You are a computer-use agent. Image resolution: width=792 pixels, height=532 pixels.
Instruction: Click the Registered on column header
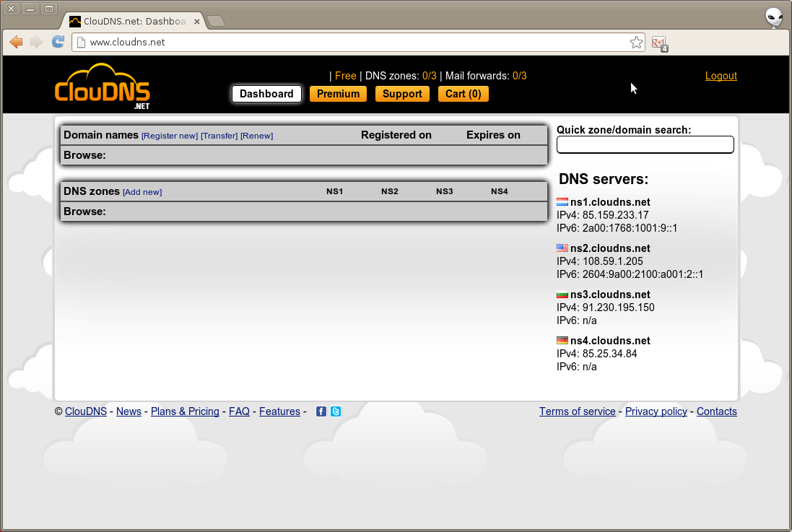coord(396,135)
